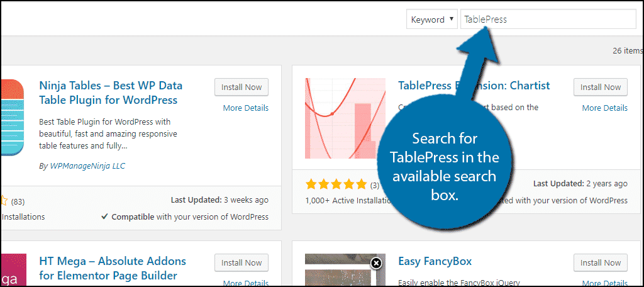Focus the TablePress search input field
The width and height of the screenshot is (644, 287).
[x=548, y=20]
